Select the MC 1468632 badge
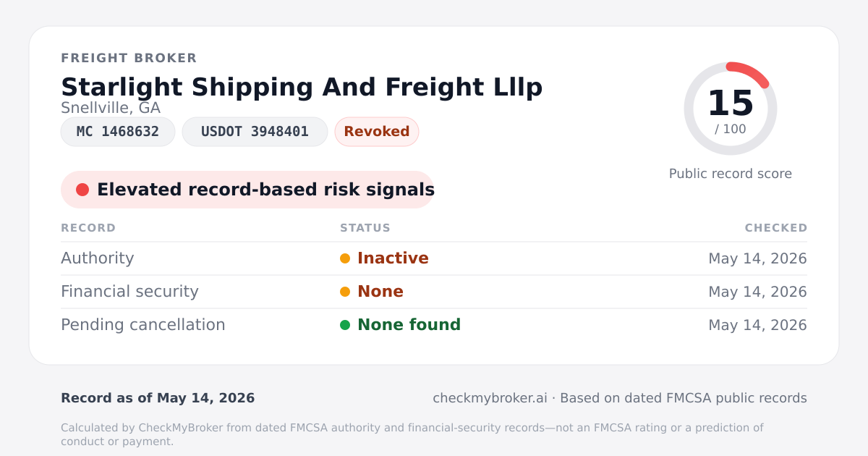This screenshot has width=868, height=456. coord(118,132)
